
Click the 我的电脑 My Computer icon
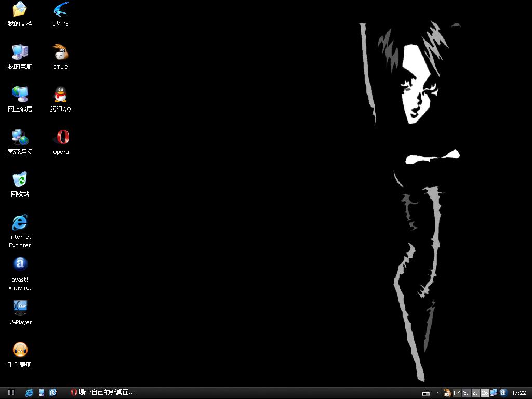20,52
